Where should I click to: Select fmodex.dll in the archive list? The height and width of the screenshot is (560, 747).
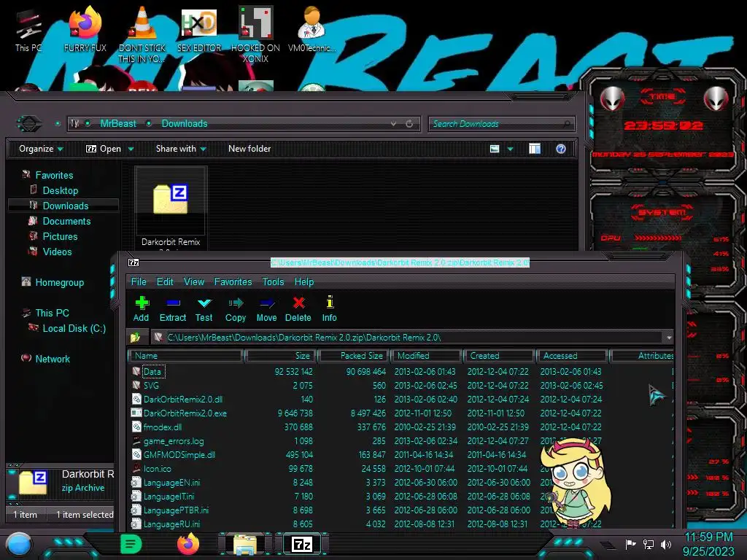(163, 427)
